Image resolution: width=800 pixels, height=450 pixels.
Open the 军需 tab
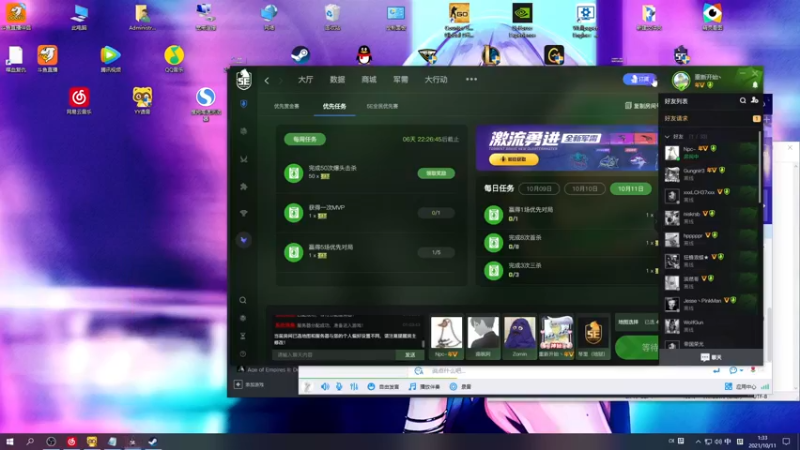(401, 80)
